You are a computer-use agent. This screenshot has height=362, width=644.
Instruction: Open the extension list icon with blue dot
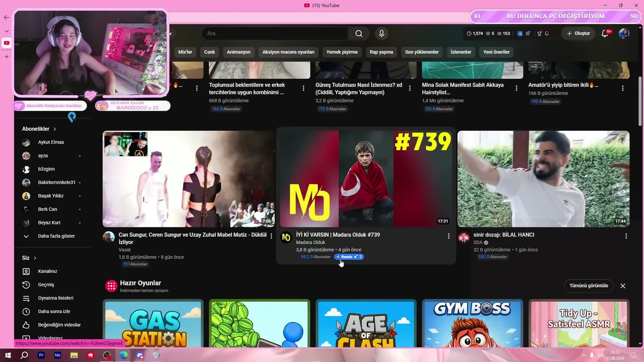tap(528, 34)
